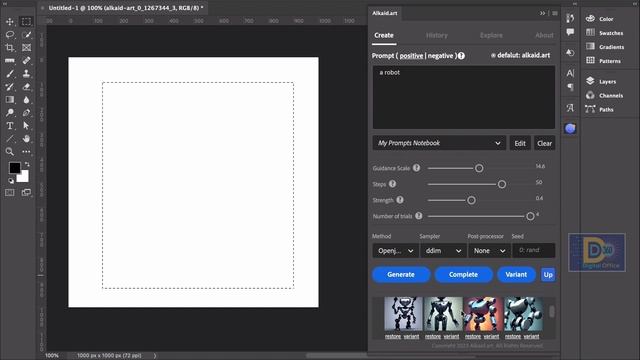Open the My Prompts Notebook dropdown
Image resolution: width=640 pixels, height=360 pixels.
(x=439, y=143)
